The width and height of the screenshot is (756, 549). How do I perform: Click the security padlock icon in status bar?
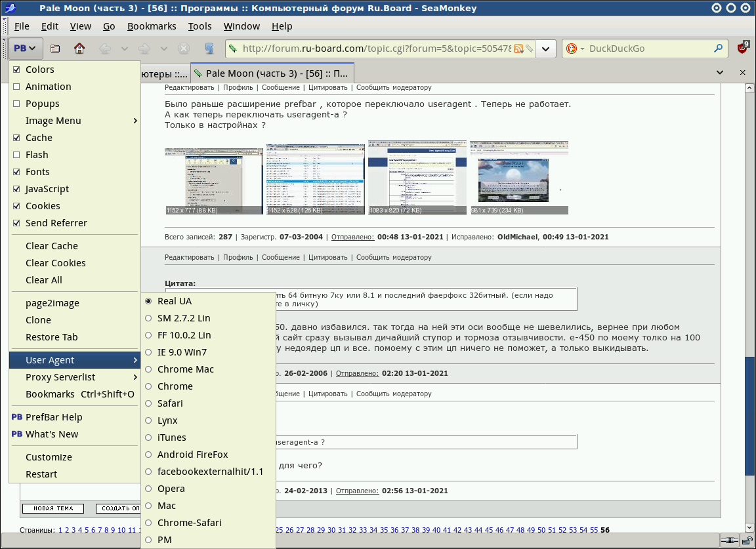pyautogui.click(x=747, y=540)
